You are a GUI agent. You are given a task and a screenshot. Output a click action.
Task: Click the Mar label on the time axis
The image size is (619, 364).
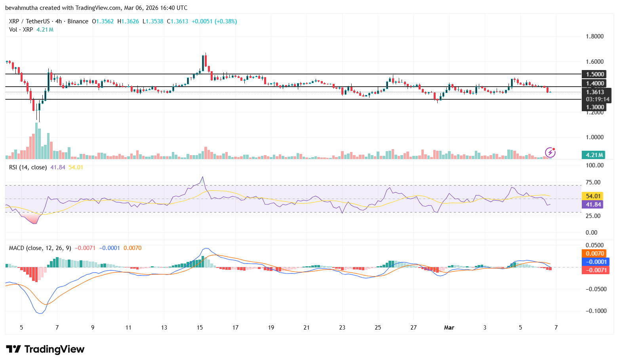pyautogui.click(x=449, y=328)
